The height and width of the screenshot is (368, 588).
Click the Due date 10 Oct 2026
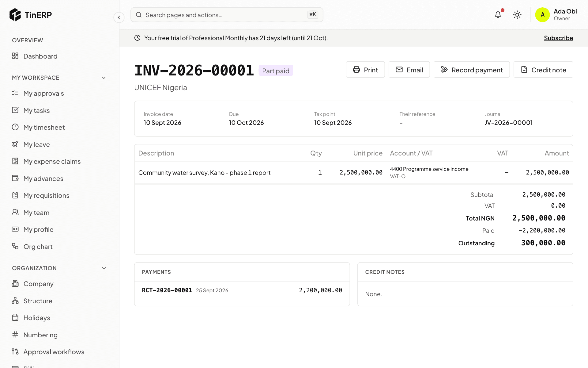tap(246, 123)
